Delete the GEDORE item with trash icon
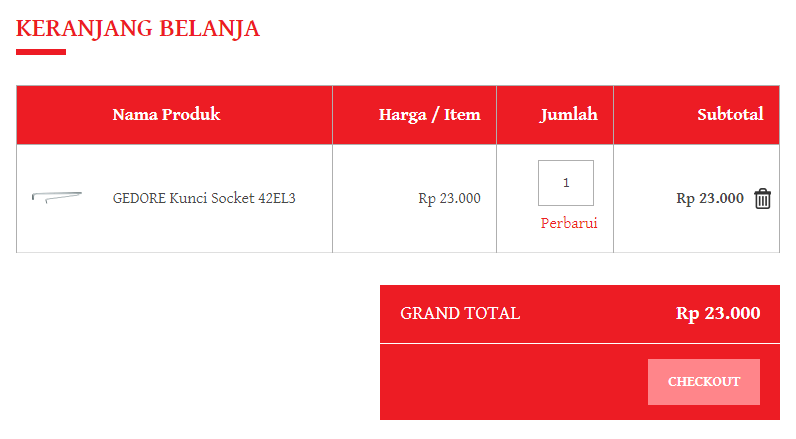 pos(763,198)
